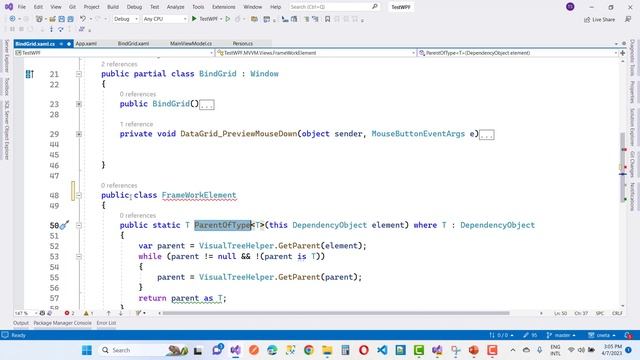Click the New Project toolbar icon

(39, 19)
